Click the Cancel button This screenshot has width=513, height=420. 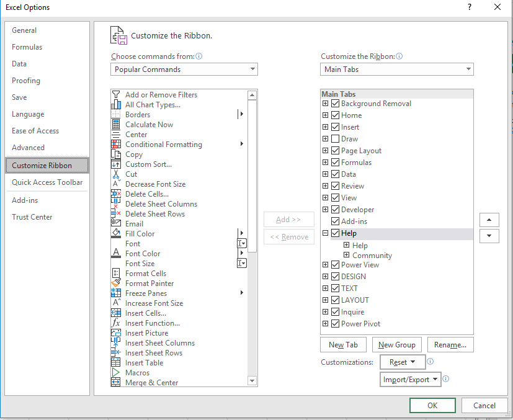point(484,406)
